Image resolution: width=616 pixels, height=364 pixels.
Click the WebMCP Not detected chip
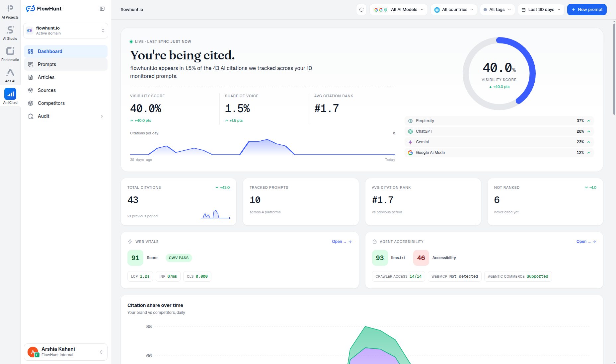(455, 276)
